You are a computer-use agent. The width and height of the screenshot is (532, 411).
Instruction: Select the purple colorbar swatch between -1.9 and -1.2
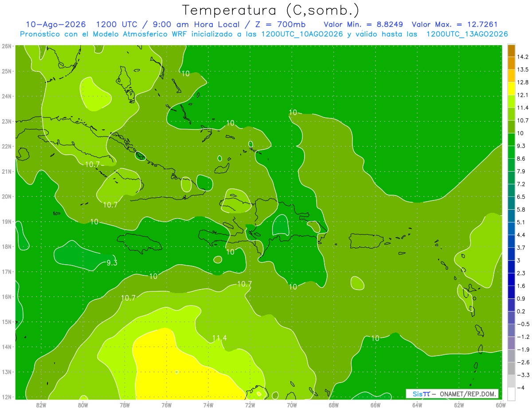[x=511, y=343]
